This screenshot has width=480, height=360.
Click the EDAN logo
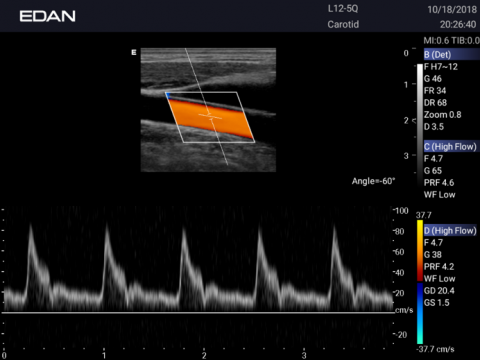(47, 16)
